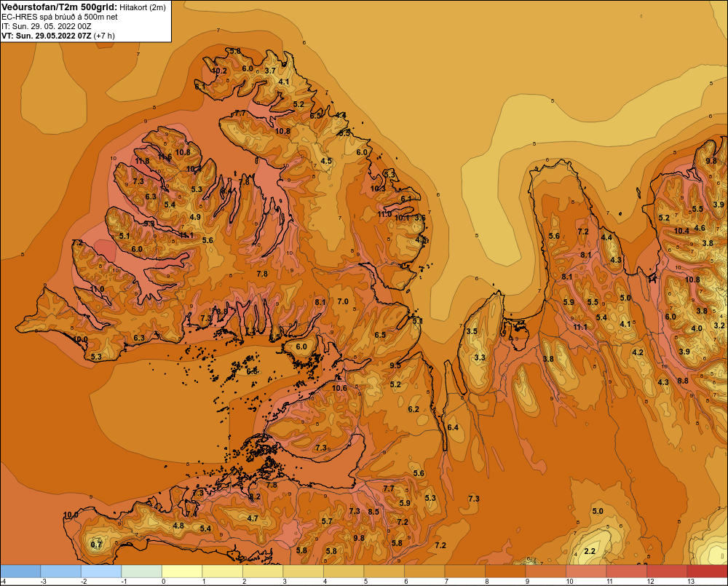Click the 8.2 temperature value
Screen dimensions: 728x586
(255, 497)
